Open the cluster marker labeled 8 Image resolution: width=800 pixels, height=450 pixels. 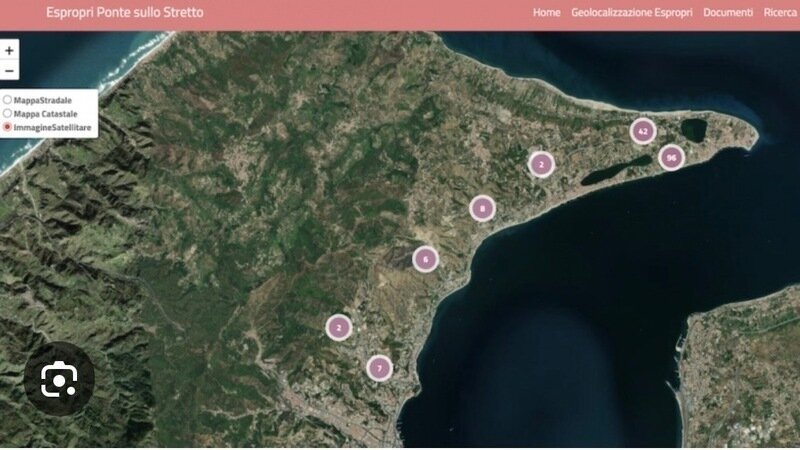tap(482, 208)
